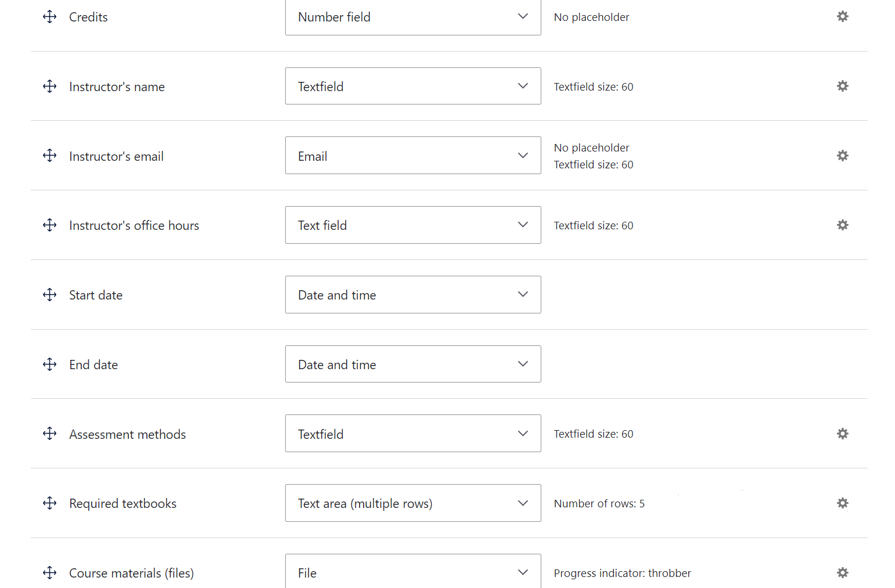Click the drag handle beside Required textbooks
Image resolution: width=895 pixels, height=588 pixels.
(x=49, y=503)
